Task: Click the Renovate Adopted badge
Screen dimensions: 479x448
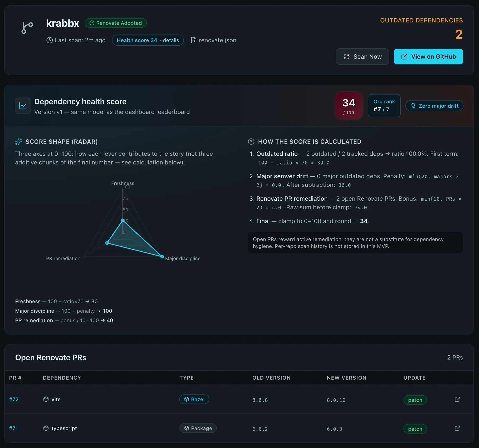Action: click(115, 23)
